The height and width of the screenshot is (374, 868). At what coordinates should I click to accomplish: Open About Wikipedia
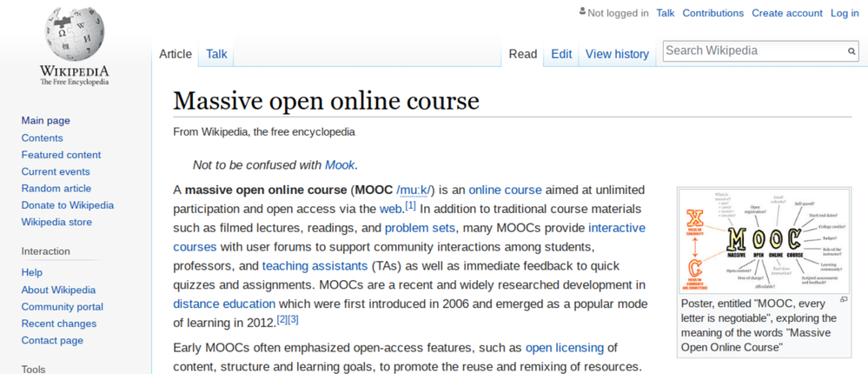59,290
